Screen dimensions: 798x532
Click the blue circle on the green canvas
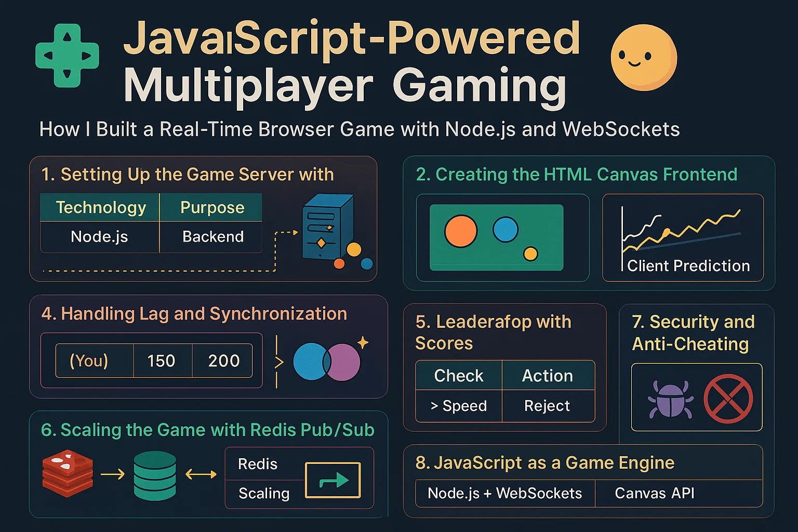point(506,229)
